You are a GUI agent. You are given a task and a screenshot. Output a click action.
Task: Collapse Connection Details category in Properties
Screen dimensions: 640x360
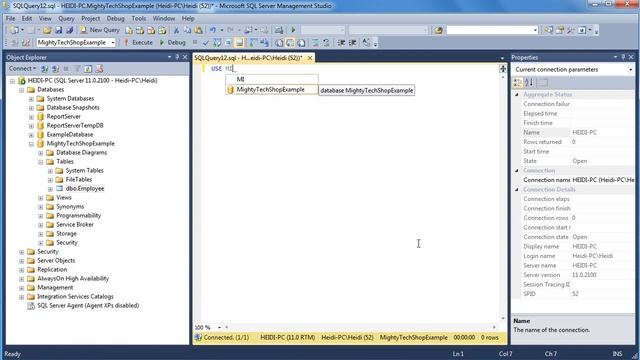517,190
